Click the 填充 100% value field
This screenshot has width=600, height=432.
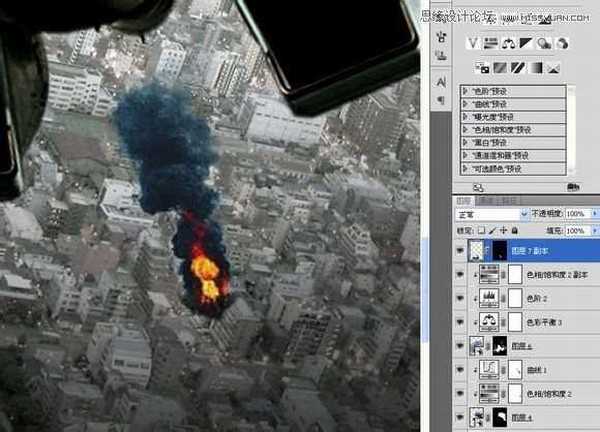577,231
